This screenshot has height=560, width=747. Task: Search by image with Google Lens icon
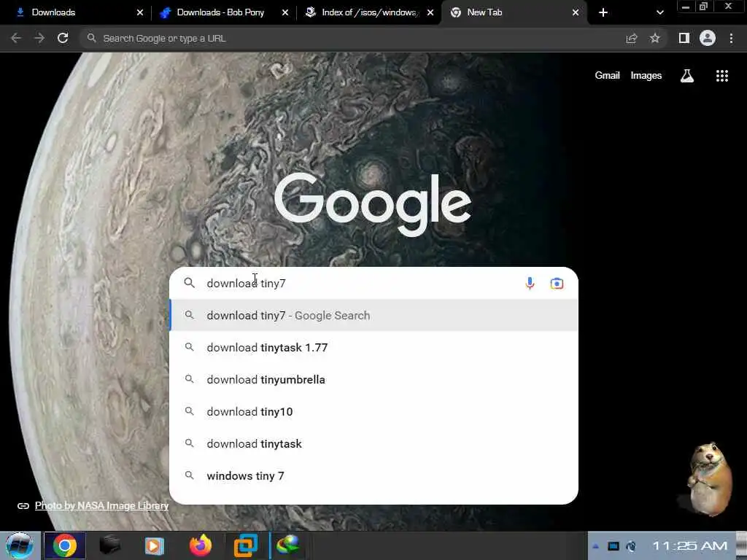(557, 284)
